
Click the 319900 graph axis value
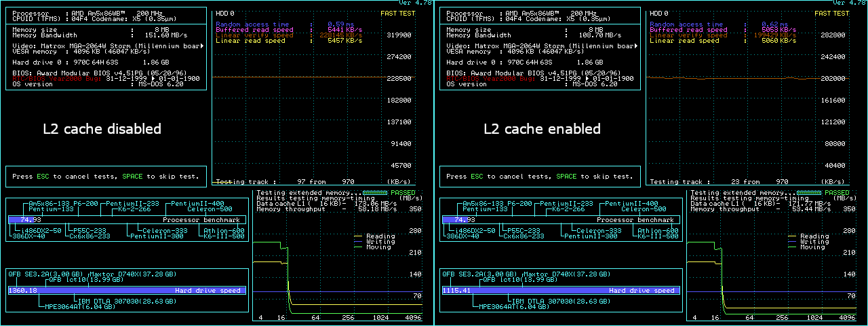tap(399, 35)
